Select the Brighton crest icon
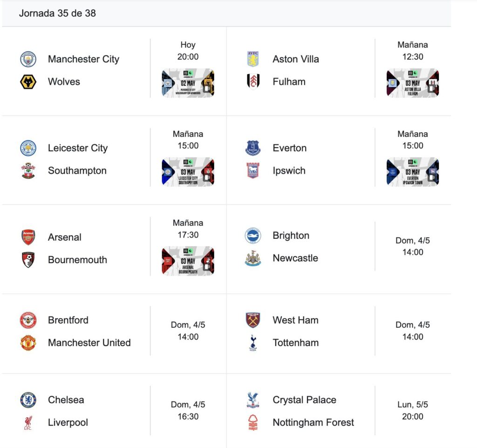 253,235
